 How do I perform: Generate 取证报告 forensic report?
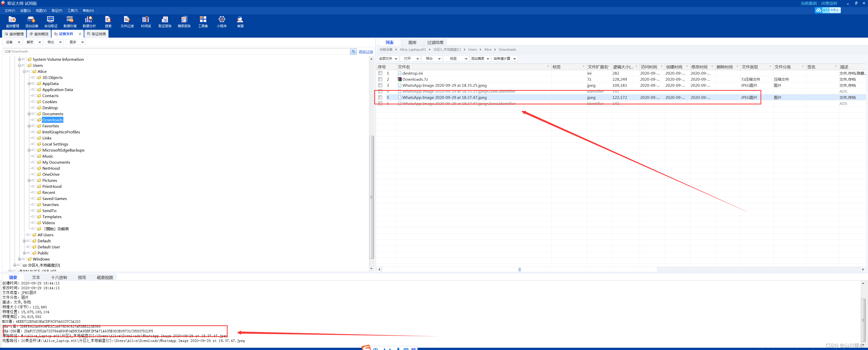click(x=165, y=22)
